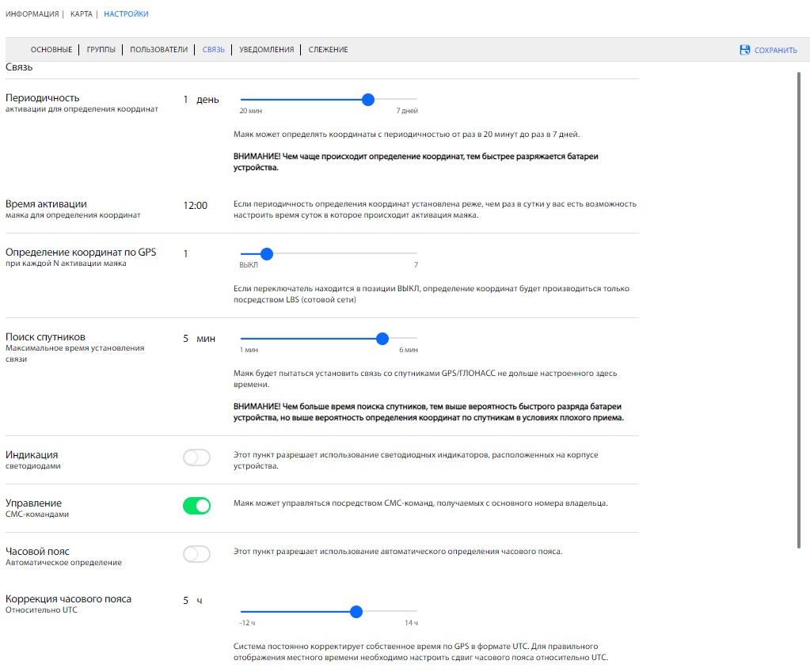
Task: Enable the Индикация LED indicator toggle
Action: pos(196,457)
